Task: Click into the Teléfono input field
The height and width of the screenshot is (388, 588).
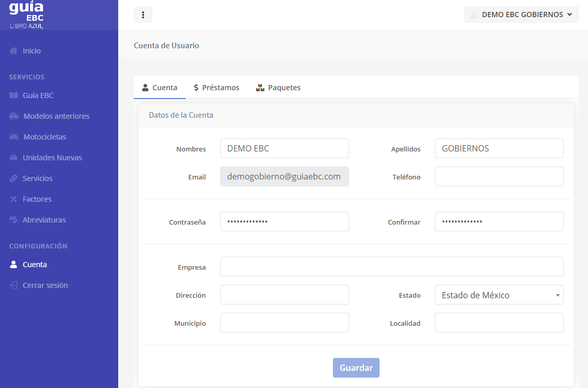Action: (499, 176)
